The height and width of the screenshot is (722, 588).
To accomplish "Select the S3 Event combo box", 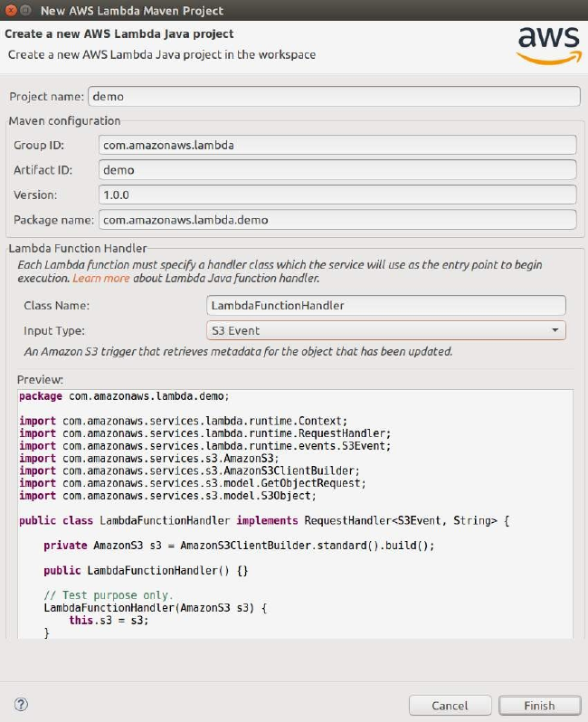I will 380,330.
